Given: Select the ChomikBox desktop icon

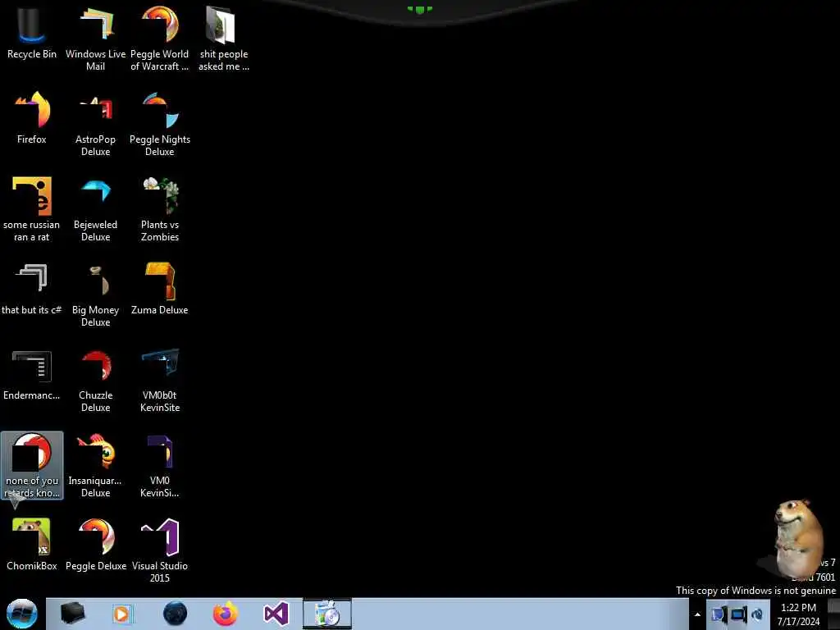Looking at the screenshot, I should point(32,545).
